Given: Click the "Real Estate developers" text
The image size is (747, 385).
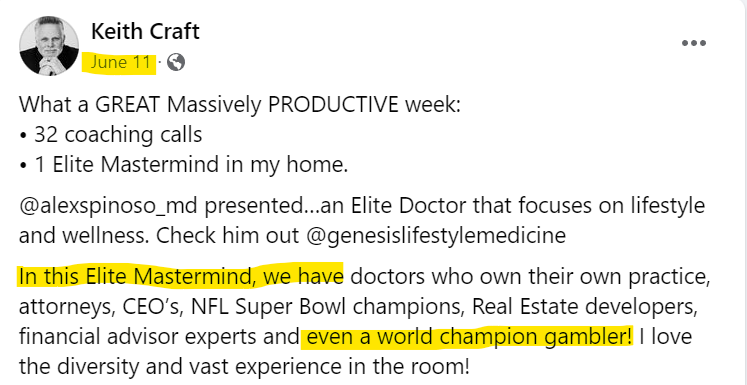Looking at the screenshot, I should coord(584,307).
